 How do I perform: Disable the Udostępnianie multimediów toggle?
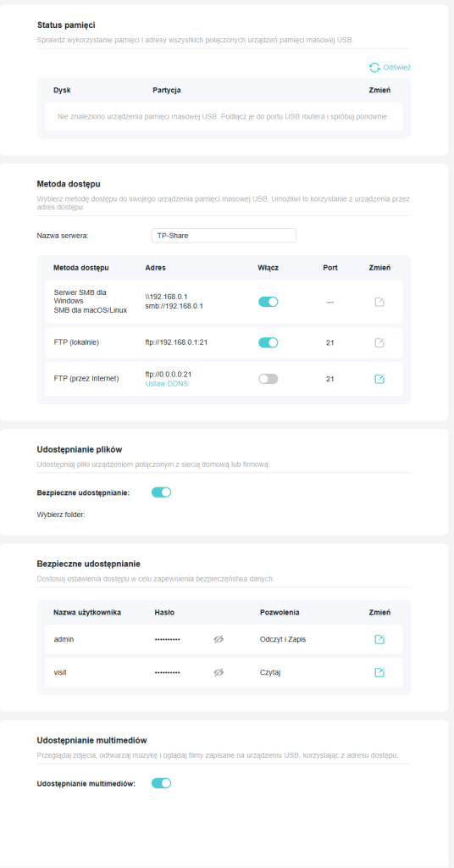pos(162,783)
